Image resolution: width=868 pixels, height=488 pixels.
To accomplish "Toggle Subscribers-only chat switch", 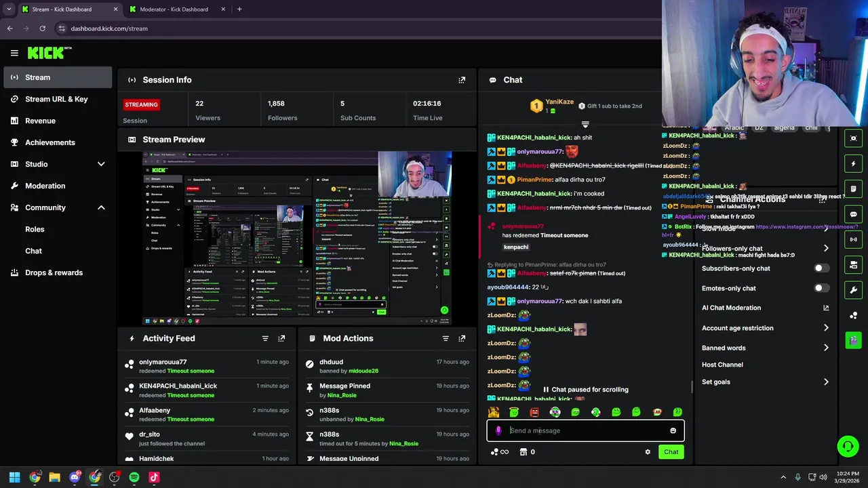I will click(x=821, y=268).
